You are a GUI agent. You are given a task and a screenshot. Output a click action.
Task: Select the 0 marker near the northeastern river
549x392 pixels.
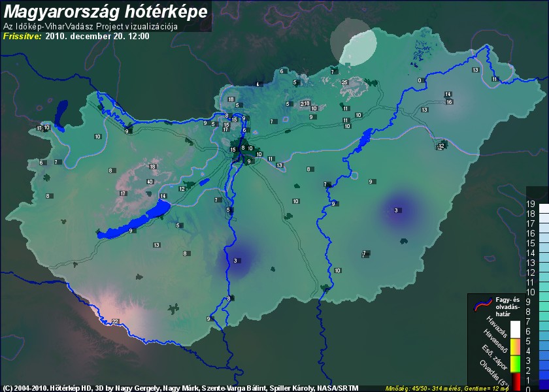point(420,80)
